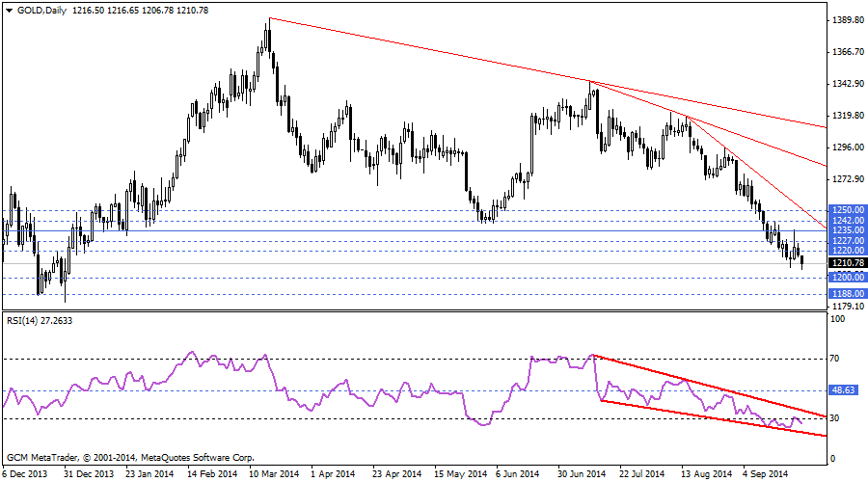Click the RSI 30 oversold axis value
Image resolution: width=868 pixels, height=482 pixels.
click(x=835, y=417)
